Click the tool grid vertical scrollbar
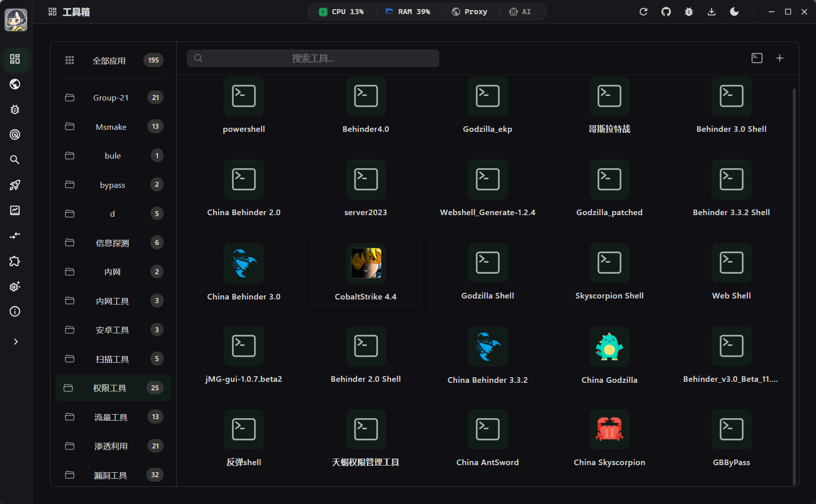 click(794, 286)
